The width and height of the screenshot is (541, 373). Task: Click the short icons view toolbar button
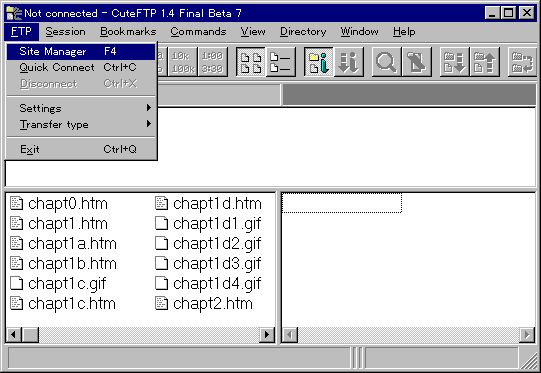point(250,62)
